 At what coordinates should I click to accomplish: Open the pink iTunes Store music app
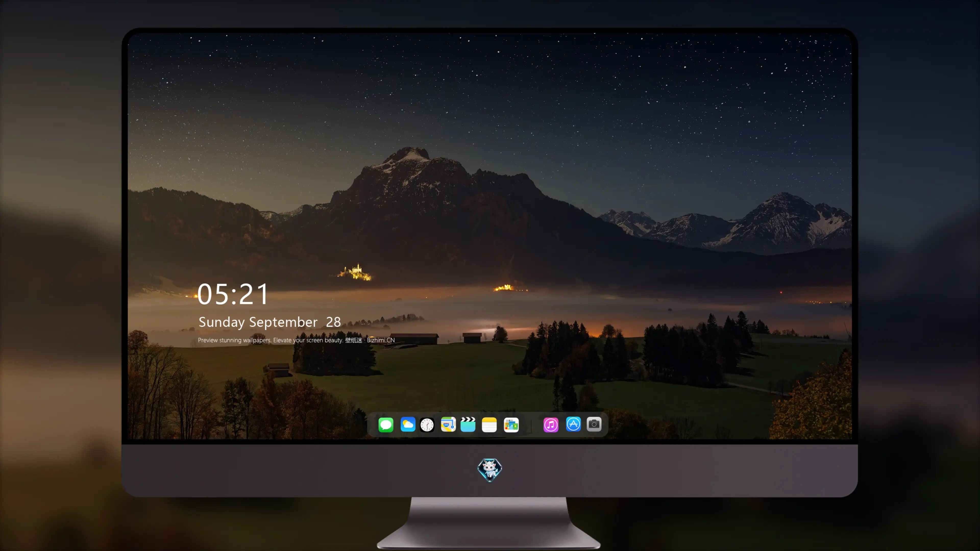point(551,425)
